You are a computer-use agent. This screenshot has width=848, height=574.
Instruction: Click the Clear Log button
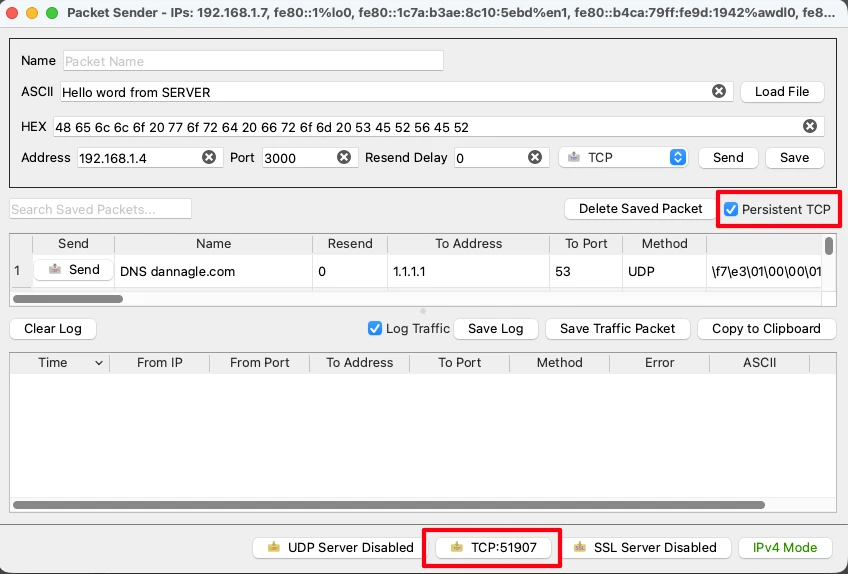(x=52, y=328)
